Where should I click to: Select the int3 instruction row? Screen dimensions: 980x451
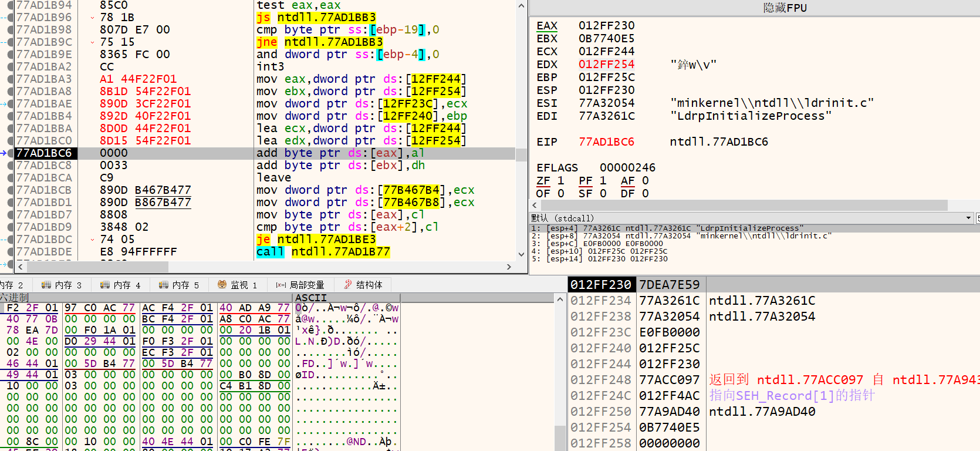coord(271,67)
